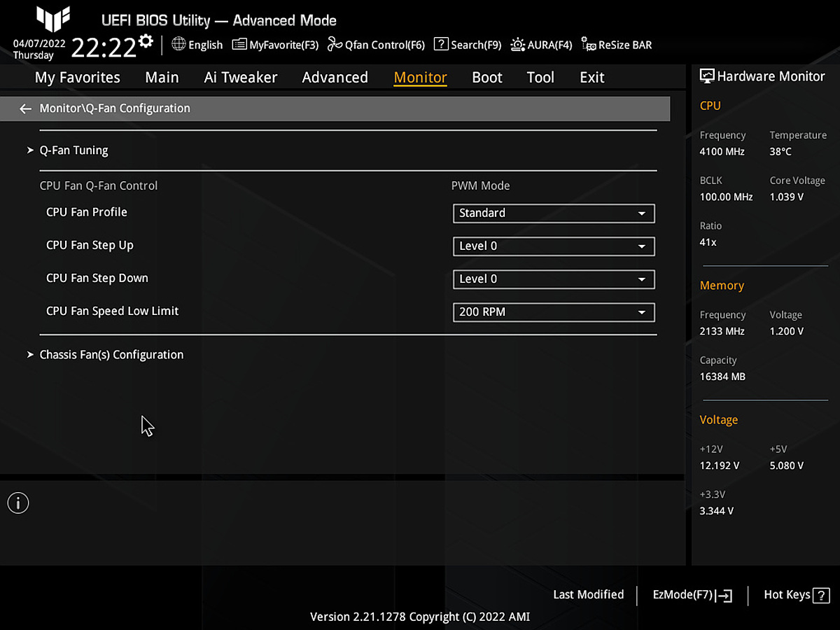This screenshot has height=630, width=840.
Task: Click the CPU Fan Step Down label
Action: coord(97,278)
